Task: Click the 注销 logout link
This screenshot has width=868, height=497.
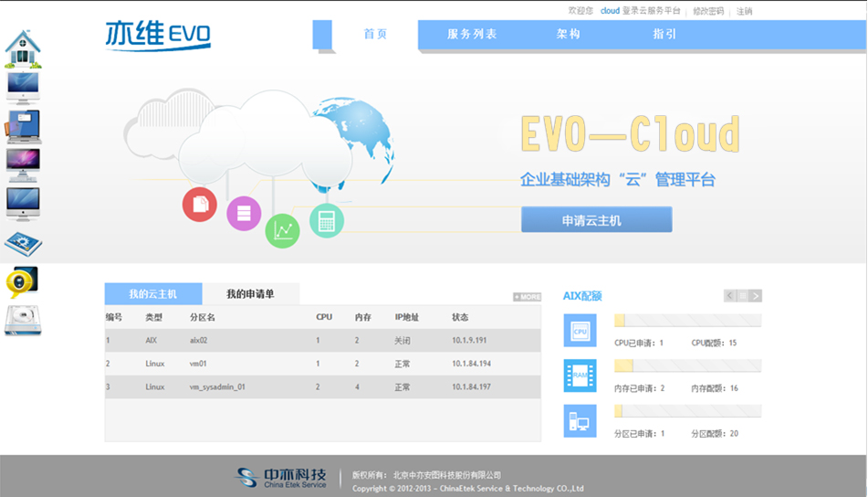Action: pos(744,11)
